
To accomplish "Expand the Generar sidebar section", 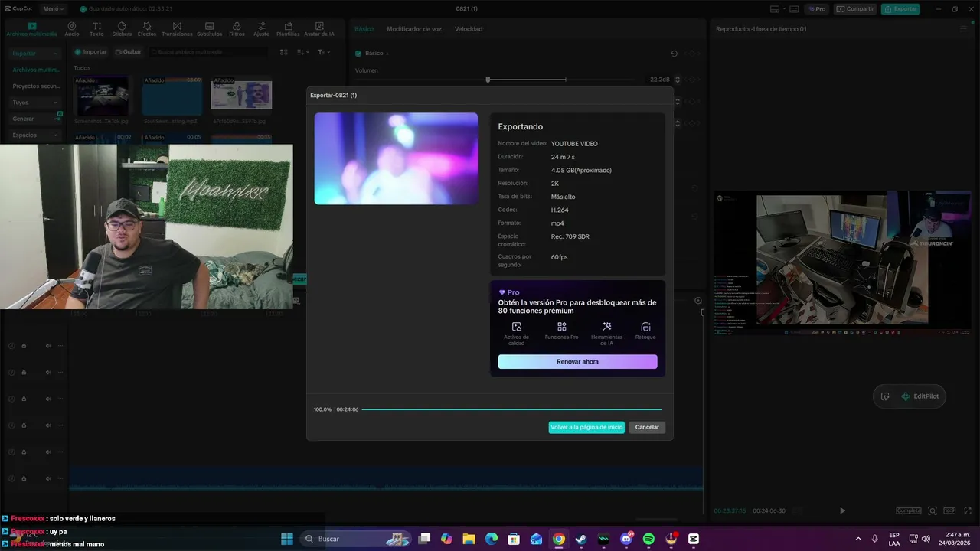I will (x=35, y=119).
